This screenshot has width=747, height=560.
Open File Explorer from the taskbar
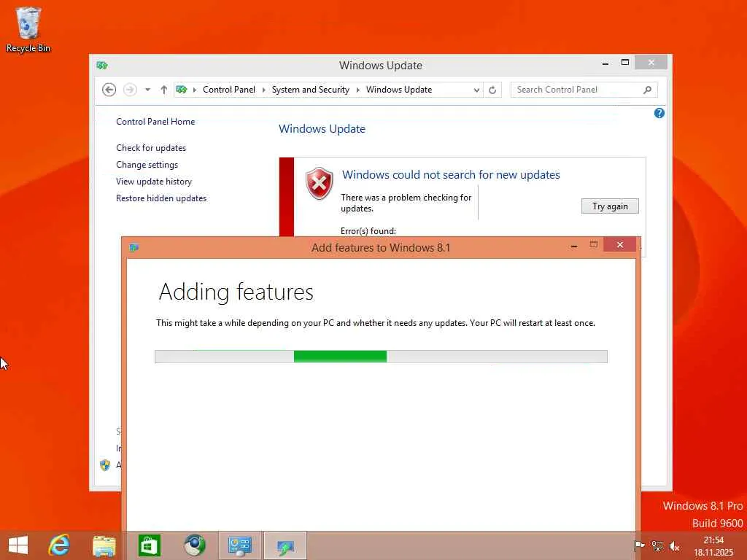coord(104,545)
